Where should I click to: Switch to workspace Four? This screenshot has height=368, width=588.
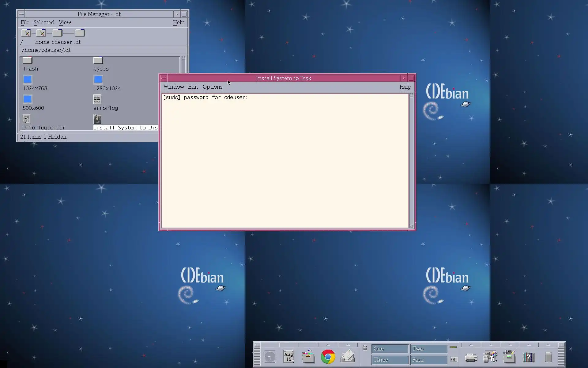428,360
